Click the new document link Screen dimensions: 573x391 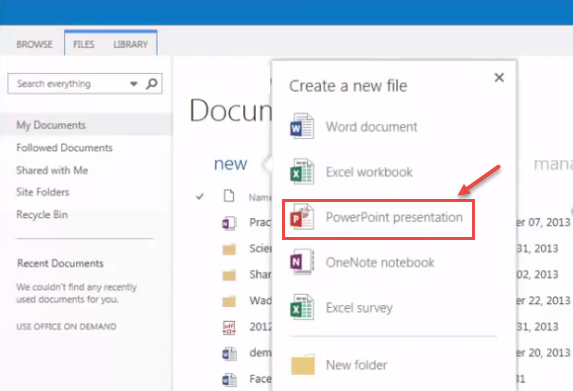231,164
